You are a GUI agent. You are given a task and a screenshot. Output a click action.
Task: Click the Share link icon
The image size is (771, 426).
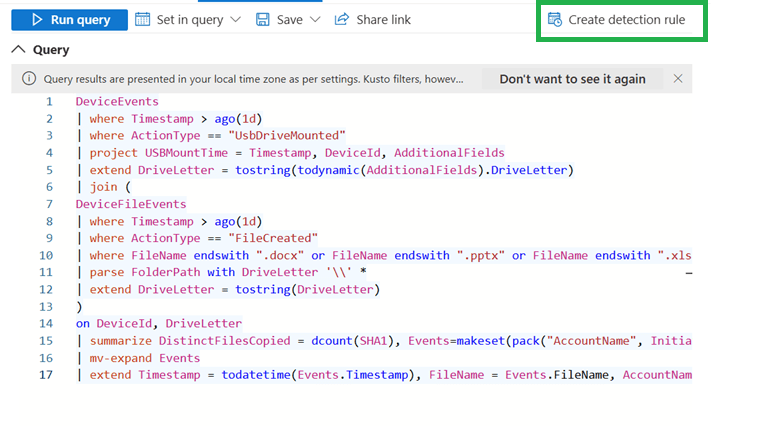(x=342, y=19)
